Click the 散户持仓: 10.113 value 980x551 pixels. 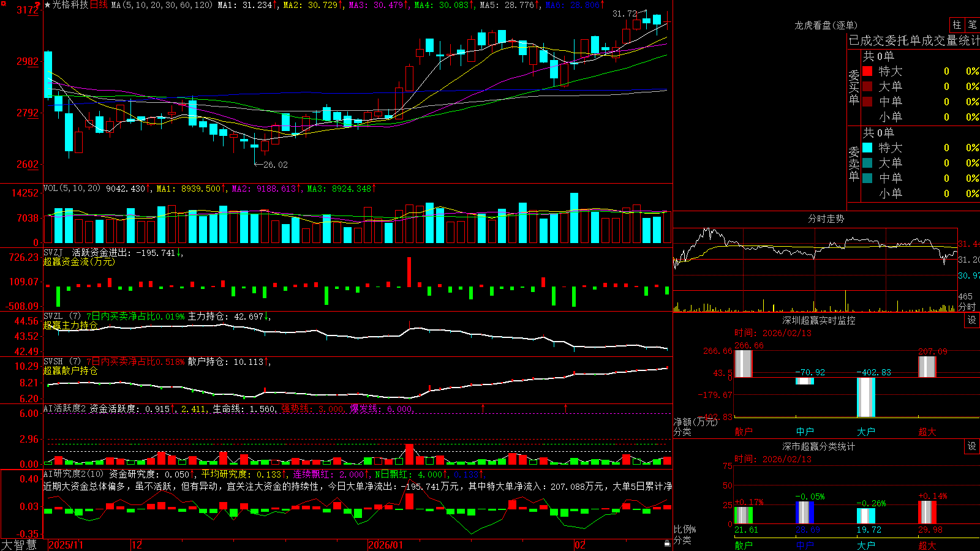(225, 362)
